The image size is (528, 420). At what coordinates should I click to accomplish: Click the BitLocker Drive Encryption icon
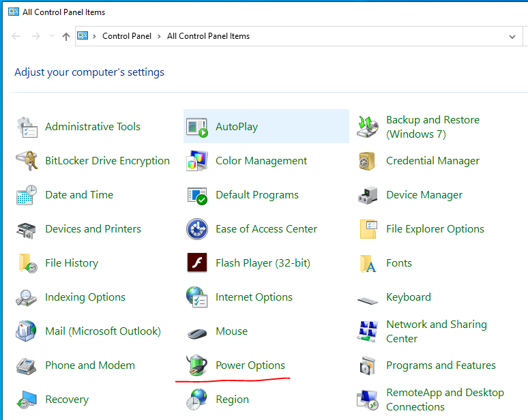[27, 161]
